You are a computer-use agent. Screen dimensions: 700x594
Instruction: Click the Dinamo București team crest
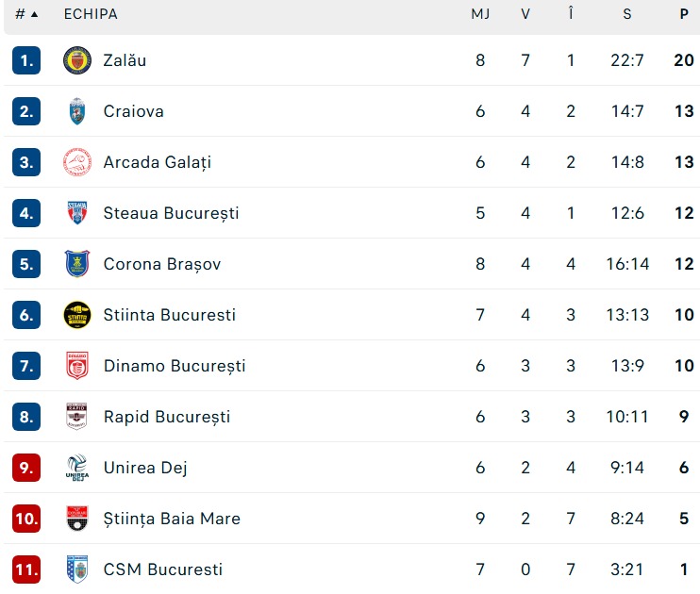pyautogui.click(x=77, y=366)
